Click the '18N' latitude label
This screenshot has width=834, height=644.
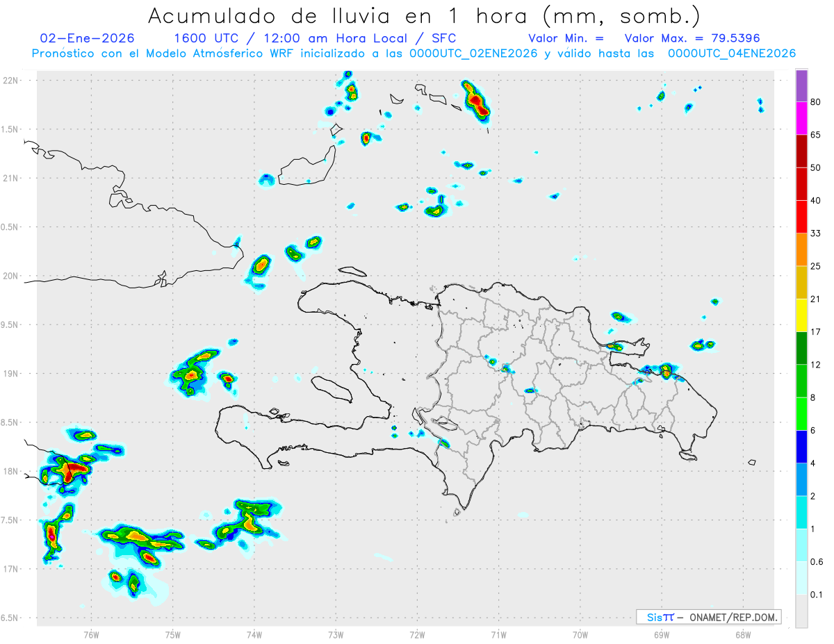[x=12, y=472]
